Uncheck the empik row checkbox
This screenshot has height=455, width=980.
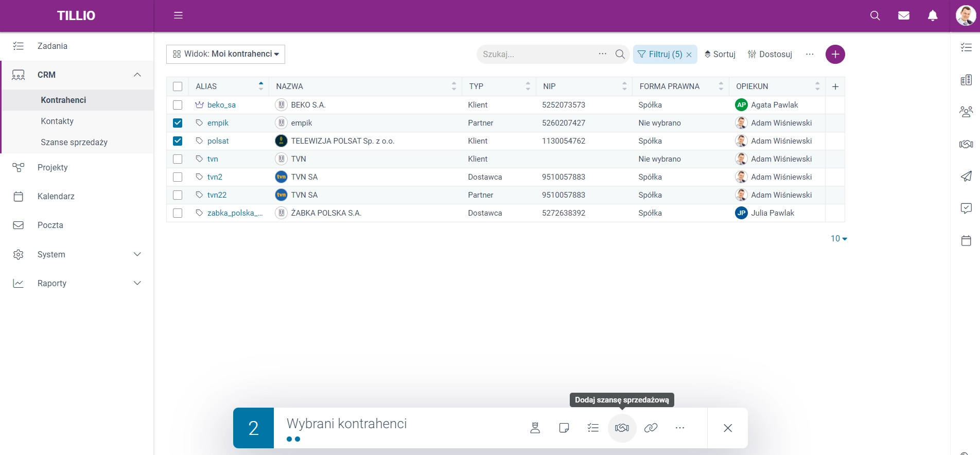(x=178, y=123)
